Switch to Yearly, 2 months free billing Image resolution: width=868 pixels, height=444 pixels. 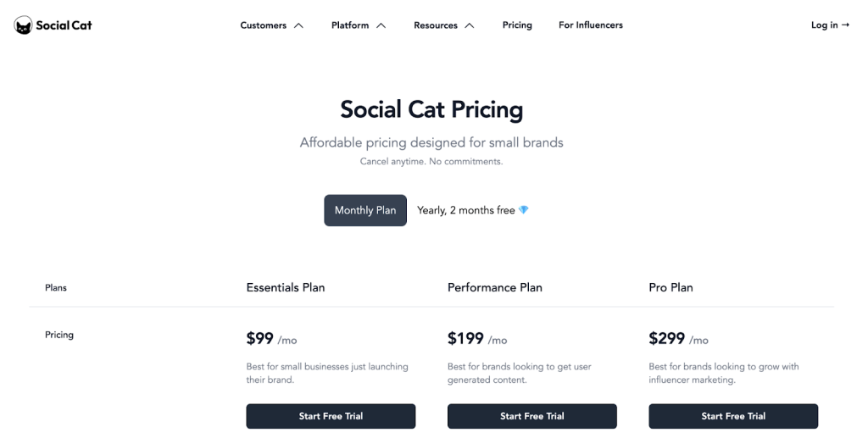(x=466, y=210)
